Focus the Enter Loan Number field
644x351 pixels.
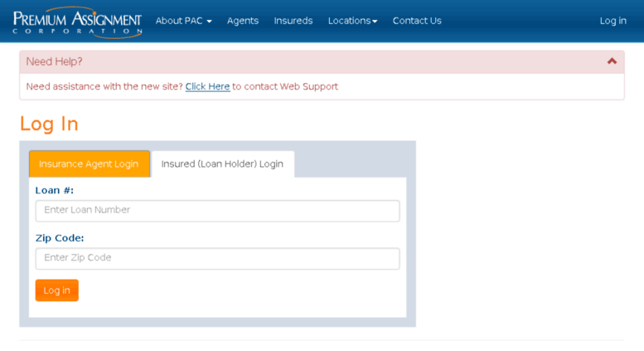tap(217, 211)
